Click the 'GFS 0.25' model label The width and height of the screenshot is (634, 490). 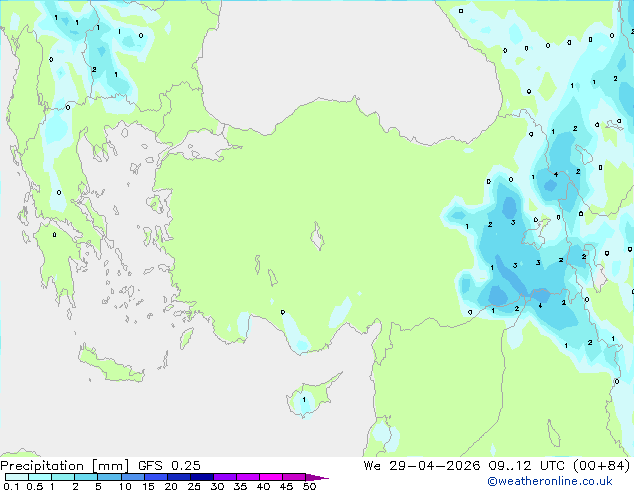(169, 466)
